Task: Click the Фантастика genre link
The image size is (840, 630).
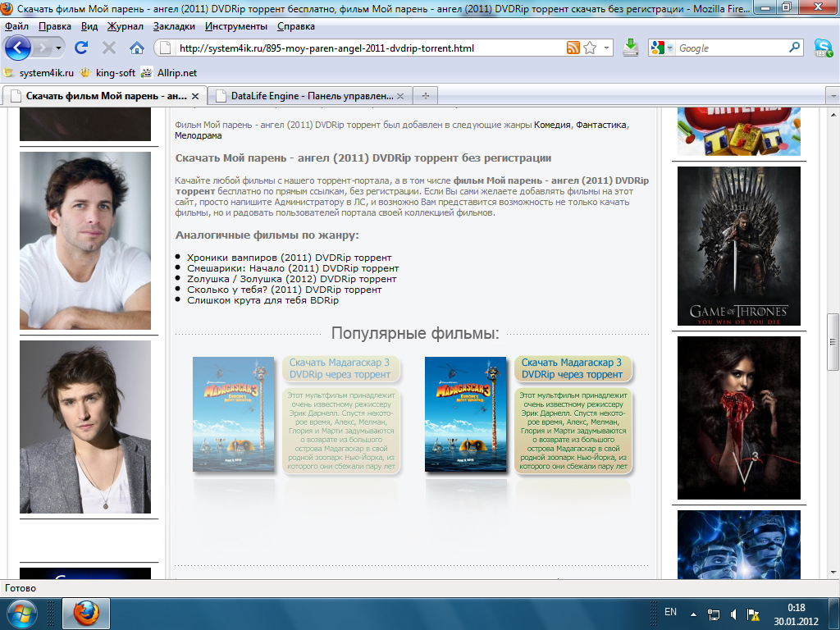Action: (601, 125)
